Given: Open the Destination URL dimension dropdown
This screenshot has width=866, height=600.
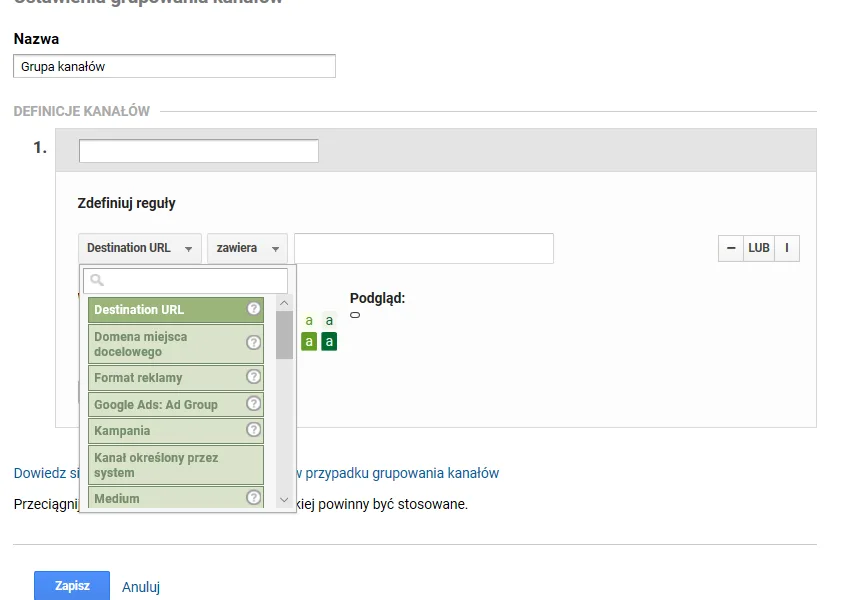Looking at the screenshot, I should click(140, 248).
